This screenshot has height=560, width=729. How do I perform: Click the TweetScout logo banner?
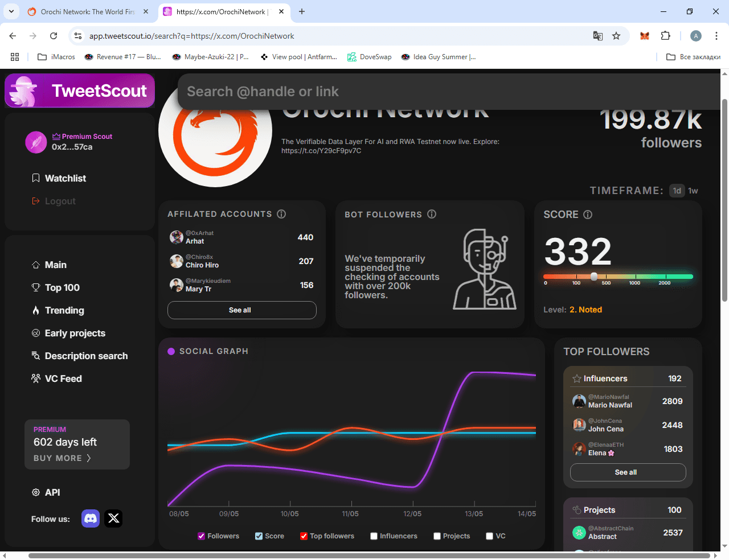[x=80, y=90]
